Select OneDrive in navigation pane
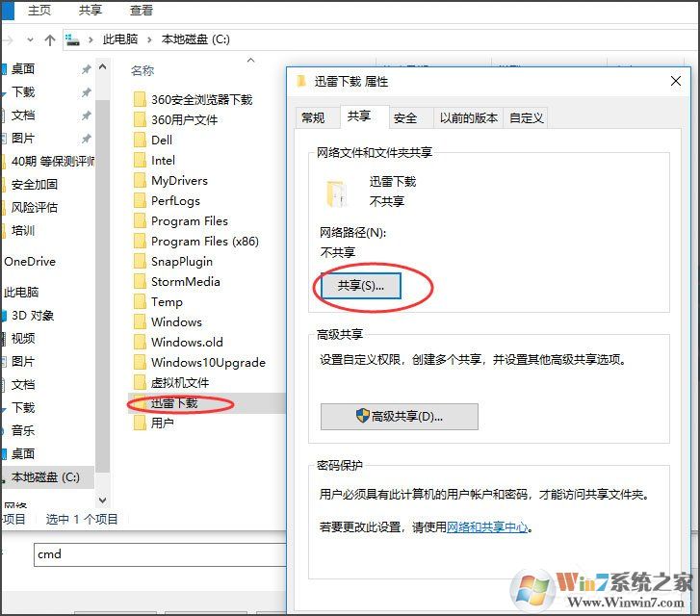Viewport: 700px width, 616px height. (x=30, y=262)
